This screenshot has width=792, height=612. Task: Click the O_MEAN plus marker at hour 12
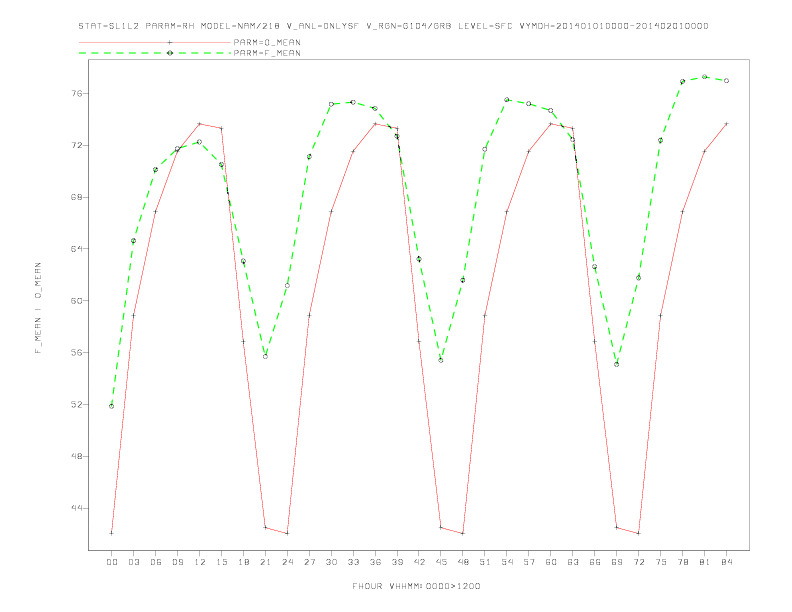coord(200,124)
